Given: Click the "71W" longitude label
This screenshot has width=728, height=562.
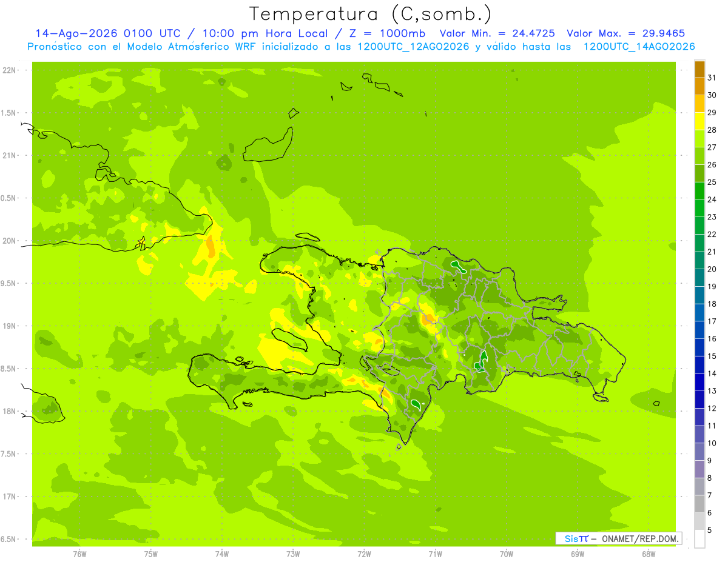Looking at the screenshot, I should coord(435,554).
